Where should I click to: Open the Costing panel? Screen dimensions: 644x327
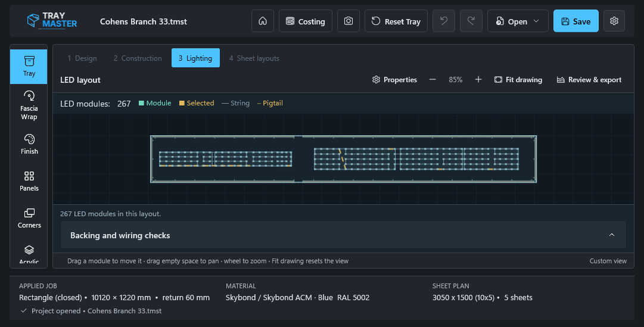305,21
